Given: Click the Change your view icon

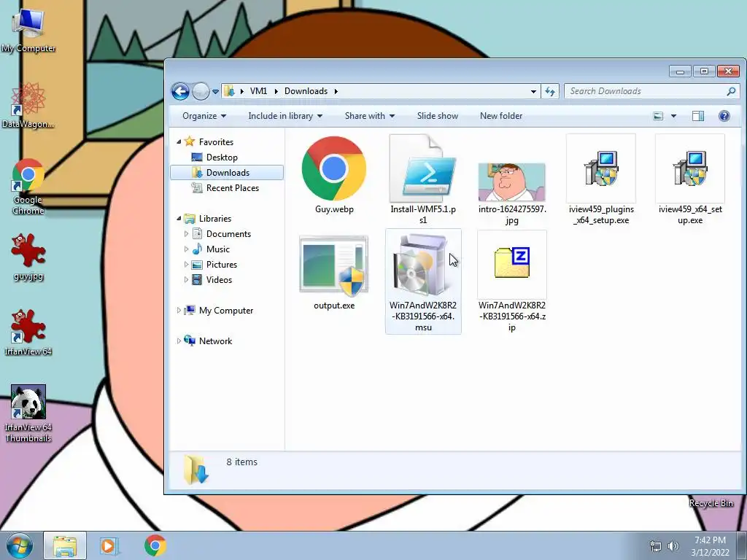Looking at the screenshot, I should coord(658,116).
